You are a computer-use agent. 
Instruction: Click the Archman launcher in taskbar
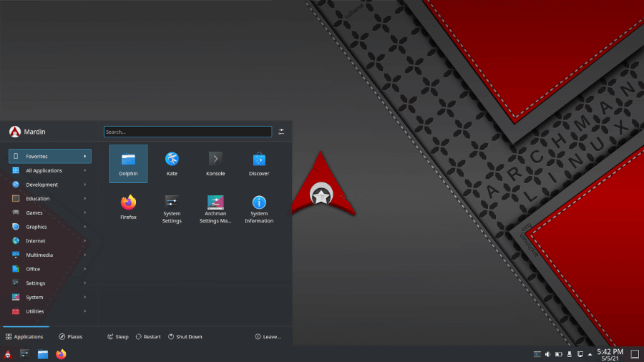click(x=8, y=354)
